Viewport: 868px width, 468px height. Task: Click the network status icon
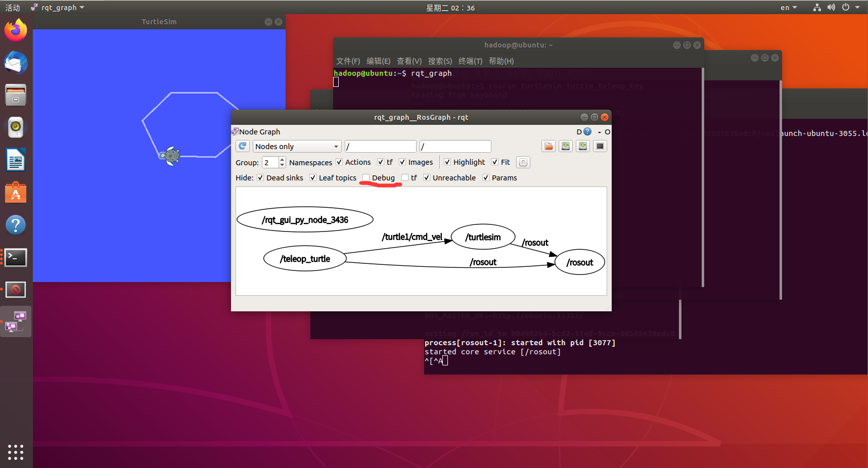click(817, 8)
